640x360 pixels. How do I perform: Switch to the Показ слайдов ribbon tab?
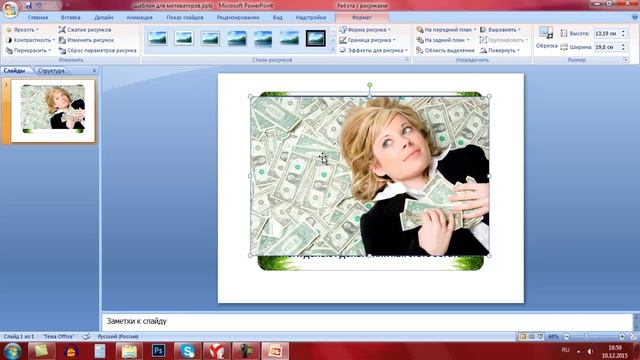(x=184, y=18)
